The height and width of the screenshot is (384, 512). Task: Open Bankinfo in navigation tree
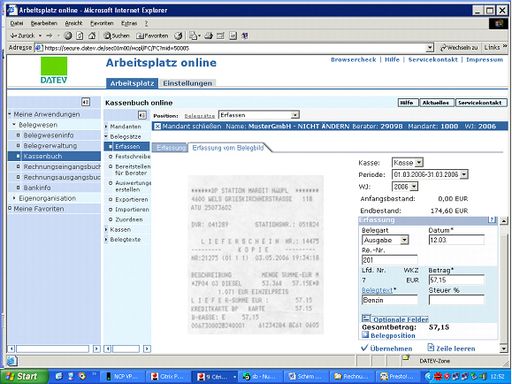[37, 188]
